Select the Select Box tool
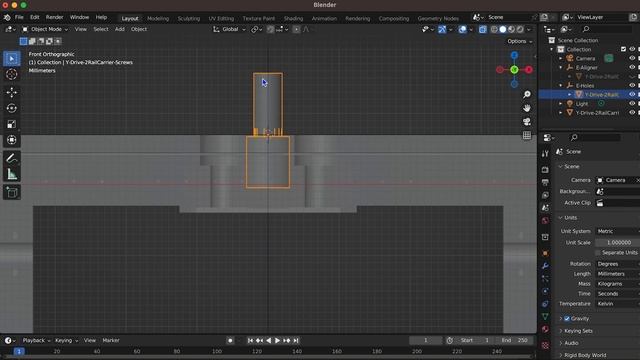Viewport: 640px width, 360px height. [x=12, y=59]
